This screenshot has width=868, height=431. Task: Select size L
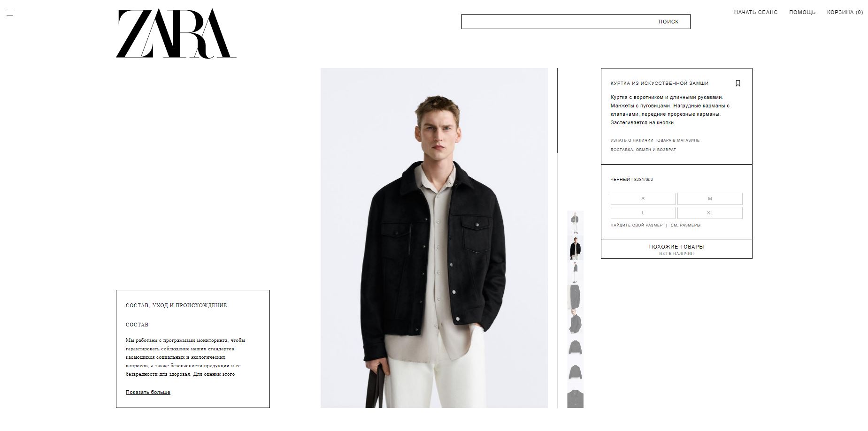pyautogui.click(x=643, y=213)
